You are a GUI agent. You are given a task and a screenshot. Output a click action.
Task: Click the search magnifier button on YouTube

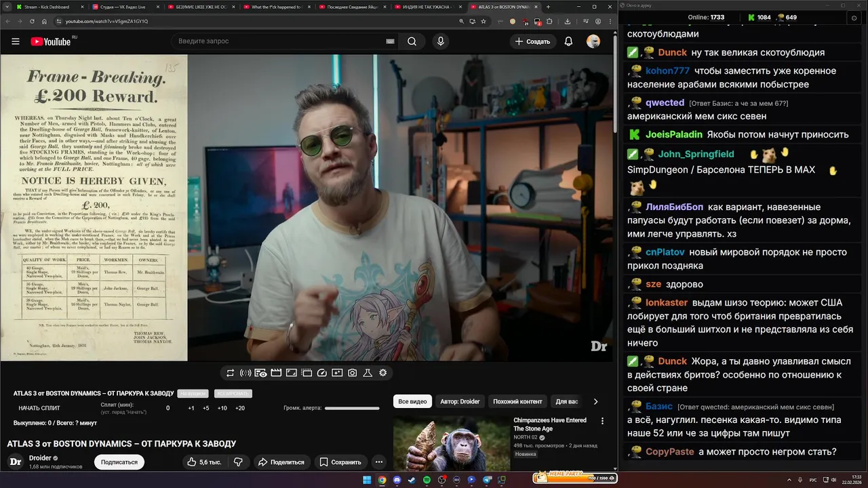[412, 41]
